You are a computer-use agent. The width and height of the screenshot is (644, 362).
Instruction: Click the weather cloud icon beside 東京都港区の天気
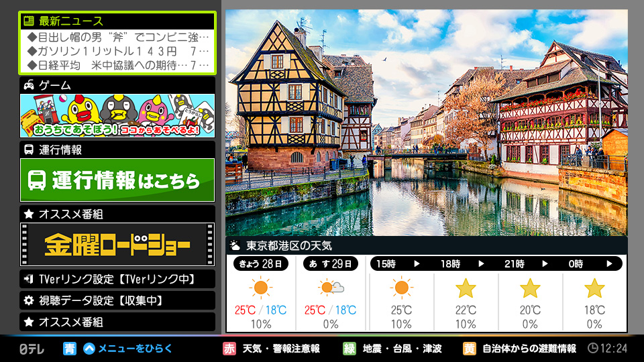coord(235,245)
